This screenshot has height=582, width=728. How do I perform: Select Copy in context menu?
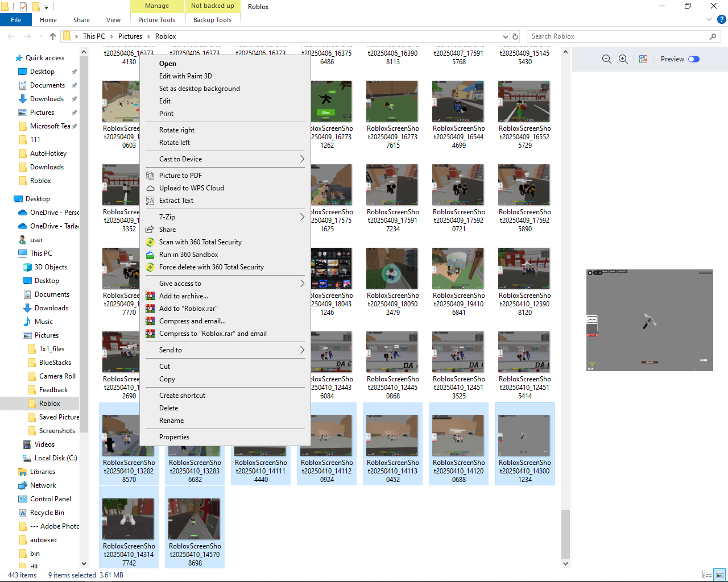tap(167, 379)
